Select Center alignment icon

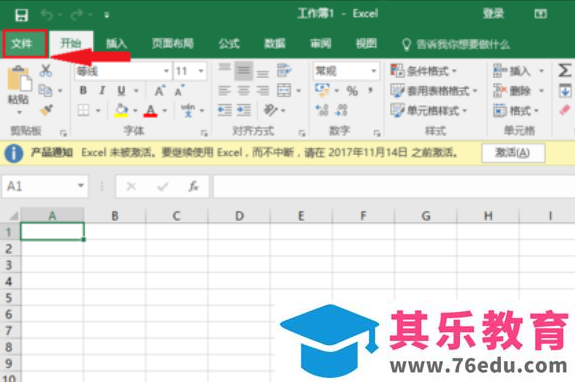243,91
